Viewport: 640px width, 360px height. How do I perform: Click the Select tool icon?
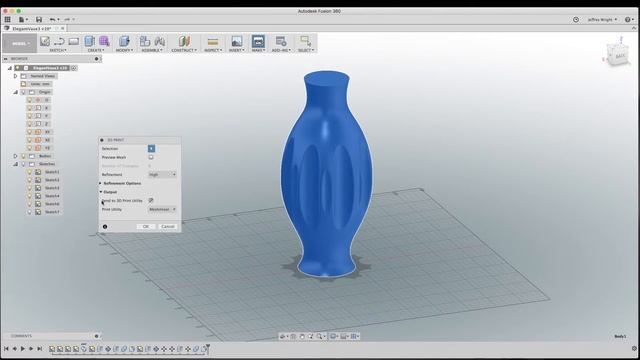pyautogui.click(x=305, y=41)
